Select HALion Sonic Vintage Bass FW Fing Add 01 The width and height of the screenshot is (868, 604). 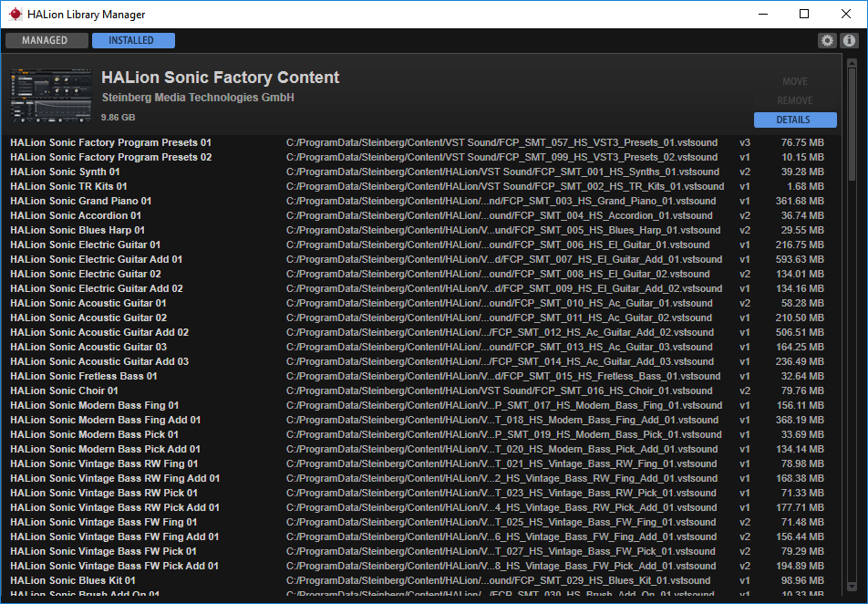click(115, 536)
